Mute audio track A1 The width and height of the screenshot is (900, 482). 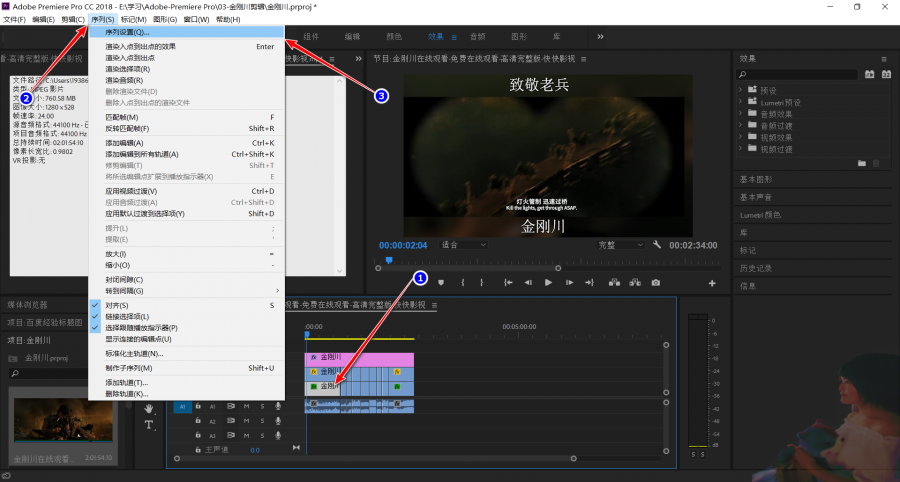pos(246,406)
